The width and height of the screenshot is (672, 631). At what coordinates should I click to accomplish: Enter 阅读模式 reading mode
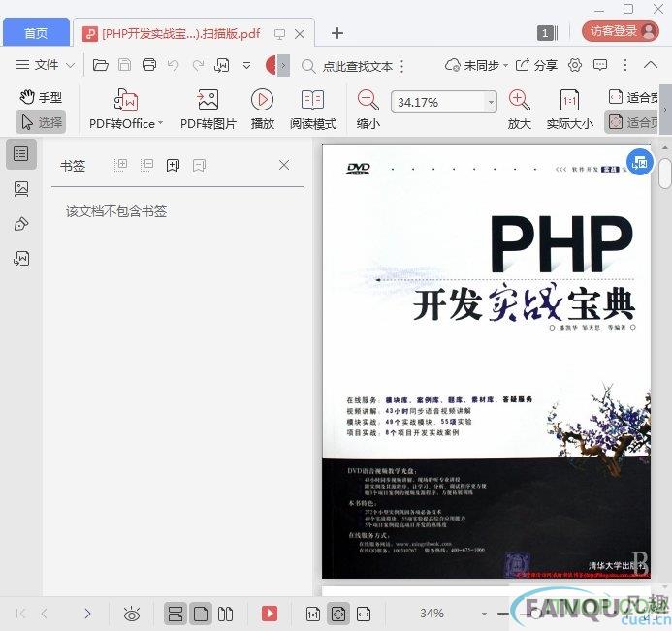click(313, 110)
